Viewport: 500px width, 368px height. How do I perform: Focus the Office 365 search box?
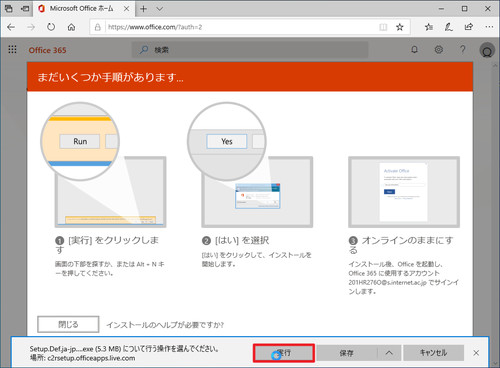pos(250,50)
